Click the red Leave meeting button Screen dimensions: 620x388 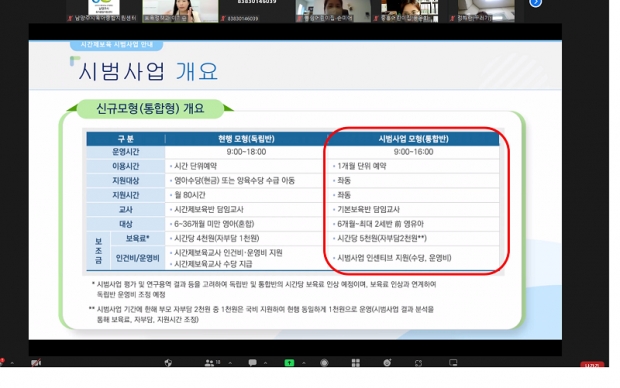tap(592, 365)
